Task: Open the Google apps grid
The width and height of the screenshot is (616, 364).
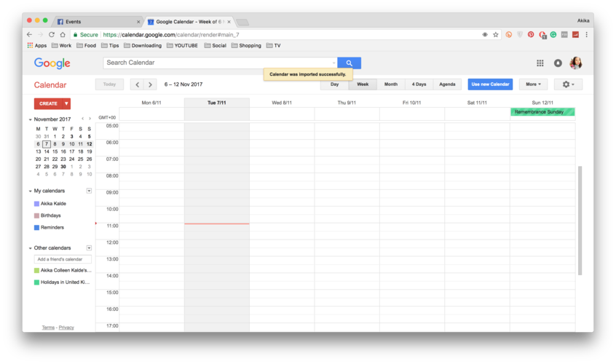Action: point(540,63)
